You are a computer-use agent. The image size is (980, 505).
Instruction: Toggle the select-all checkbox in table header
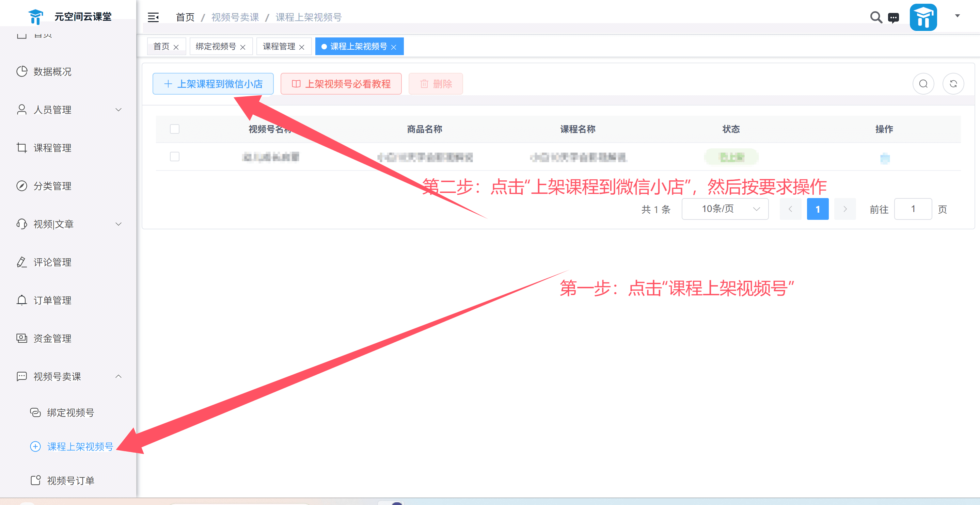coord(175,129)
